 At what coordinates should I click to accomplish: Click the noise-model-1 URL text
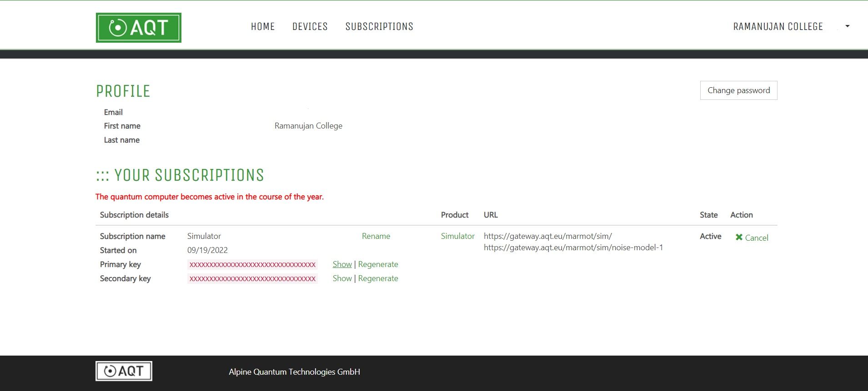click(573, 247)
